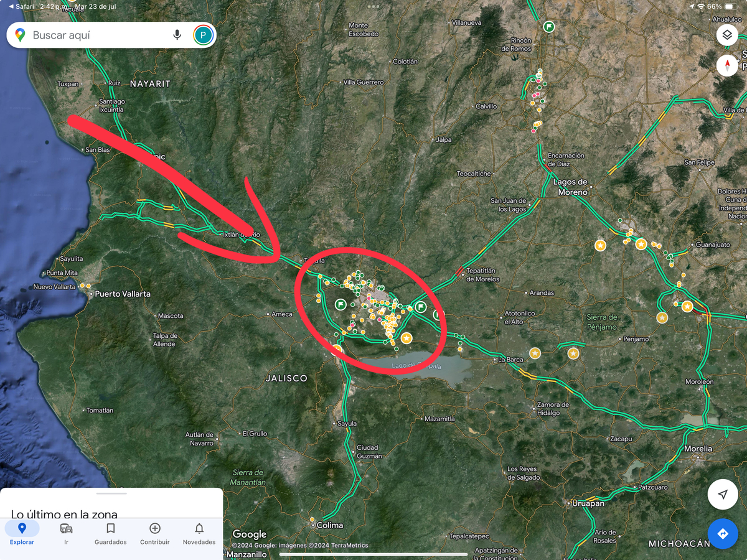Open the Guardados tab
Image resolution: width=747 pixels, height=560 pixels.
(x=110, y=533)
